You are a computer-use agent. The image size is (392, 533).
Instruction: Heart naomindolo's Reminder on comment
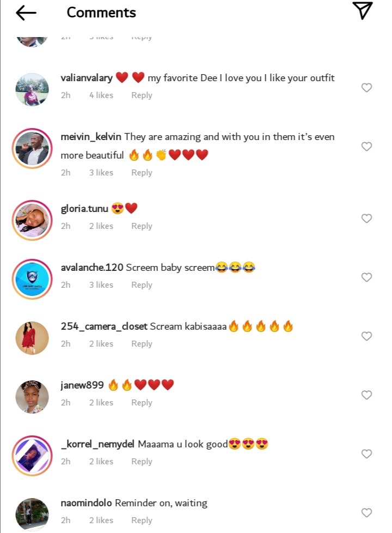pos(366,512)
